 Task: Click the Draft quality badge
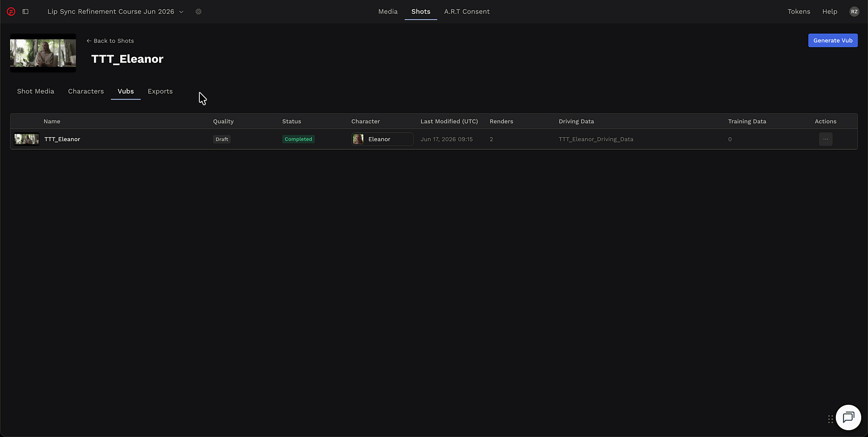click(x=222, y=139)
